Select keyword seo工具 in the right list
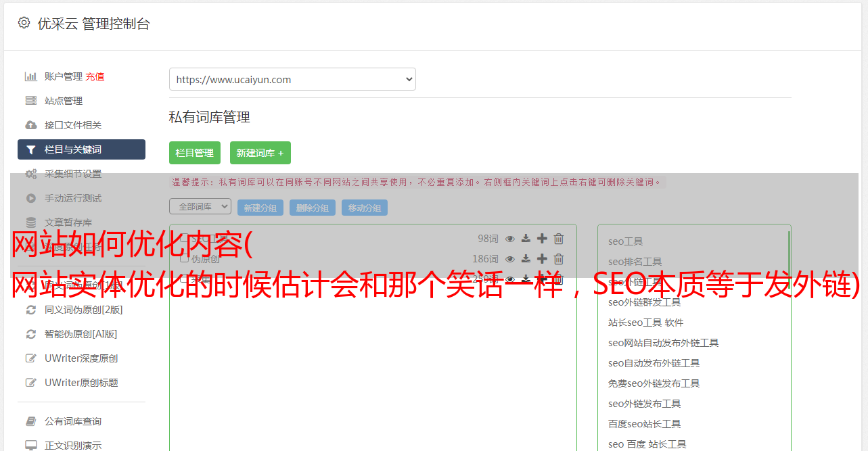 [x=626, y=241]
